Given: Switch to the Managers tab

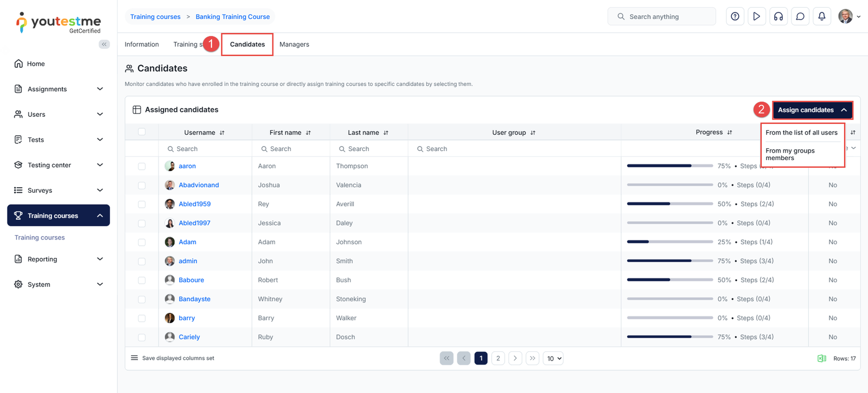Looking at the screenshot, I should (x=294, y=45).
